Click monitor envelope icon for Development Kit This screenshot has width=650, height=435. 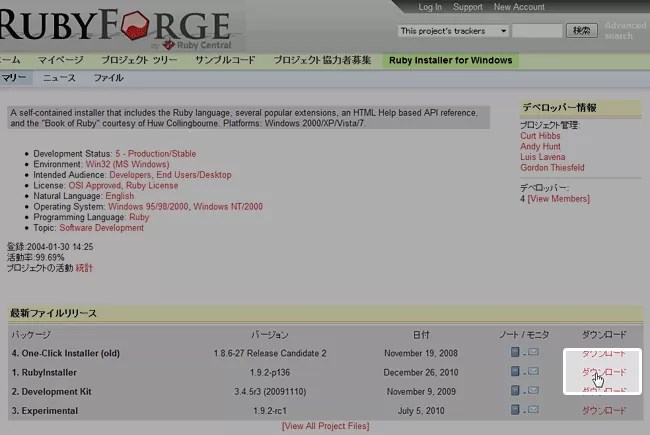click(x=534, y=390)
